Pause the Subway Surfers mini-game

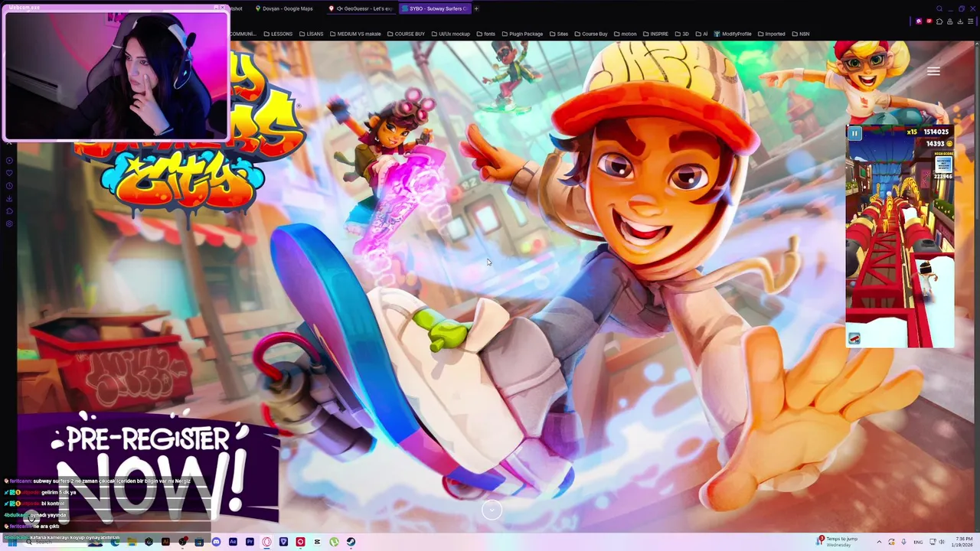pos(854,133)
